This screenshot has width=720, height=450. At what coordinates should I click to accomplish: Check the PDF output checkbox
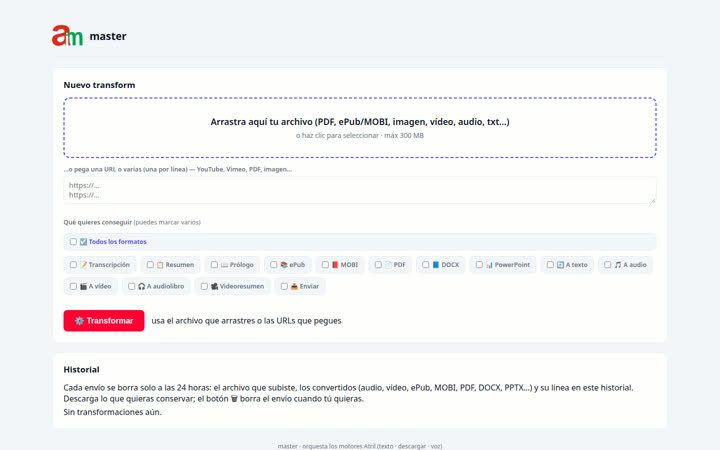[378, 265]
